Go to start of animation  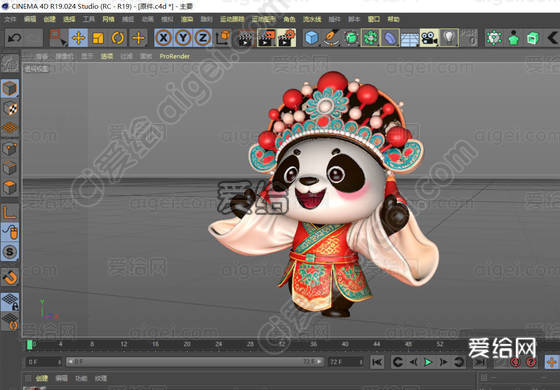[x=377, y=362]
